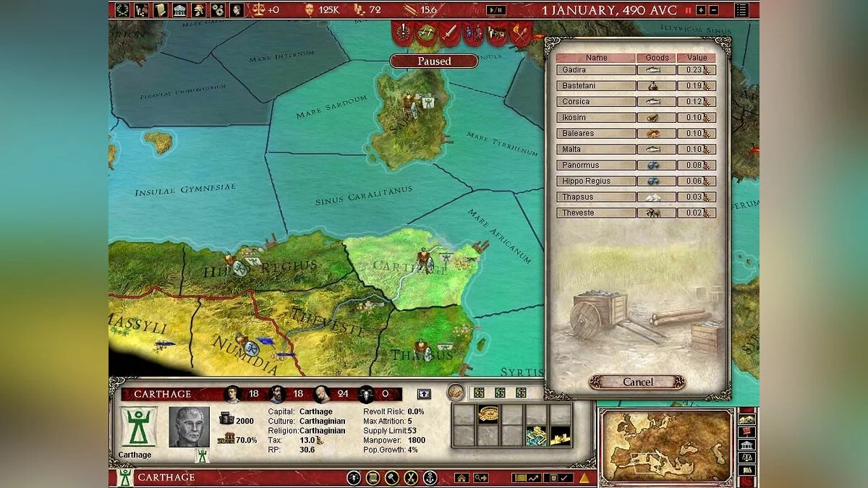Click the fish goods icon for Gadira
The width and height of the screenshot is (868, 488).
click(653, 70)
